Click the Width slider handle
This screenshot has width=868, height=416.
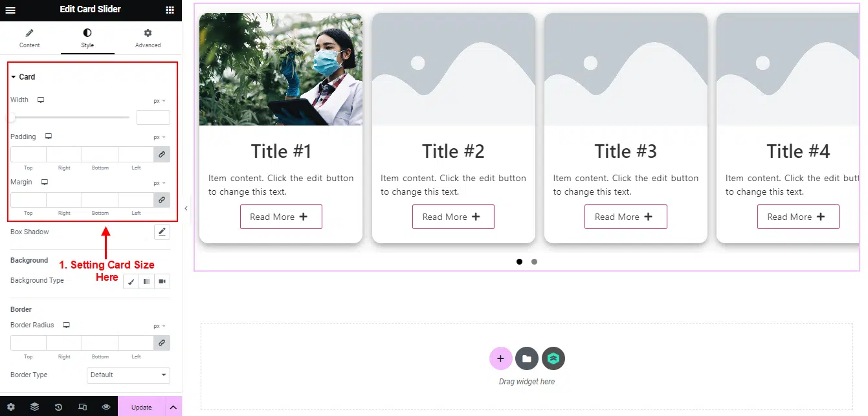click(11, 118)
